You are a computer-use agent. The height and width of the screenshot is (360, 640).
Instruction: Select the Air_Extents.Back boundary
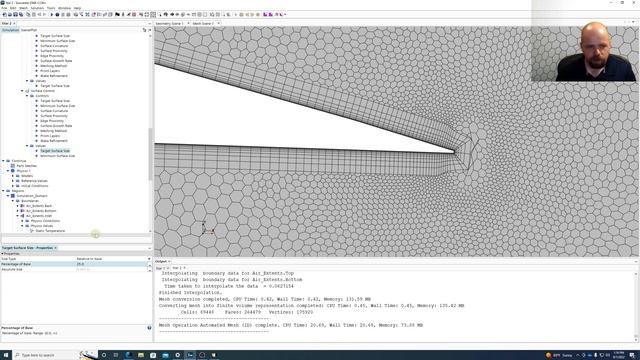(x=39, y=206)
